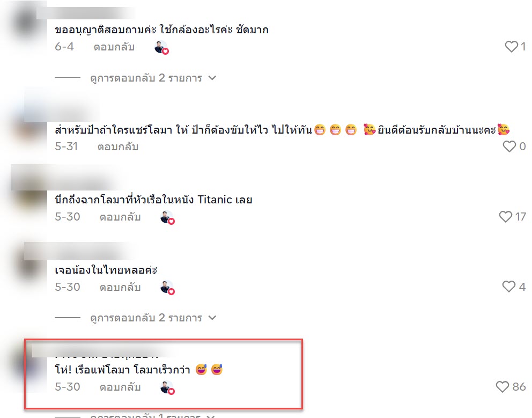Click ตอบกลับ under the 6-4 comment
Image resolution: width=532 pixels, height=418 pixels.
(x=114, y=47)
